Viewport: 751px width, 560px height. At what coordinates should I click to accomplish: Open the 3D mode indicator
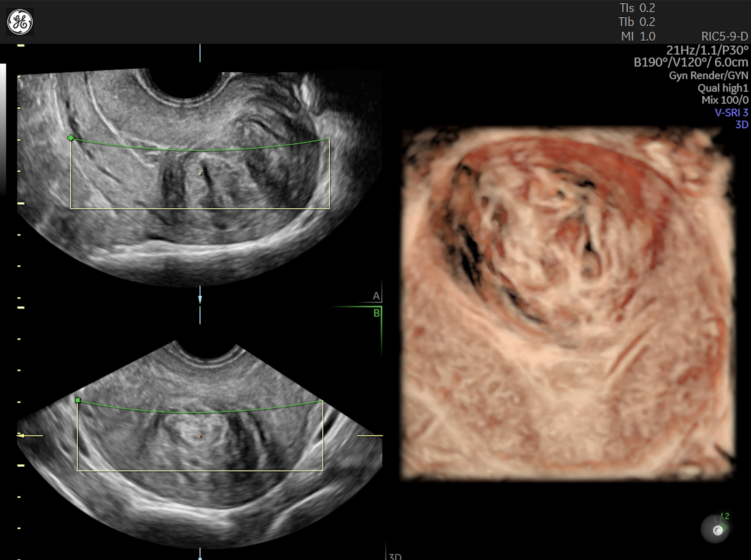742,125
